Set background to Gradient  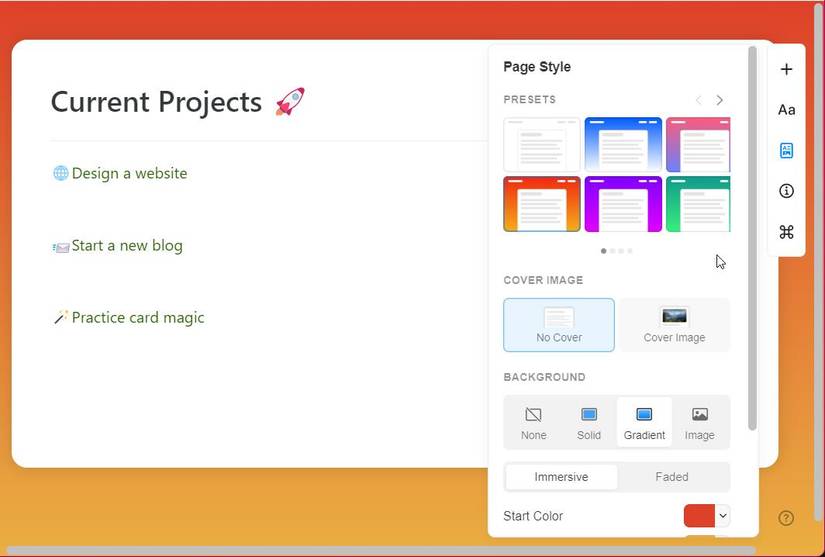[644, 423]
